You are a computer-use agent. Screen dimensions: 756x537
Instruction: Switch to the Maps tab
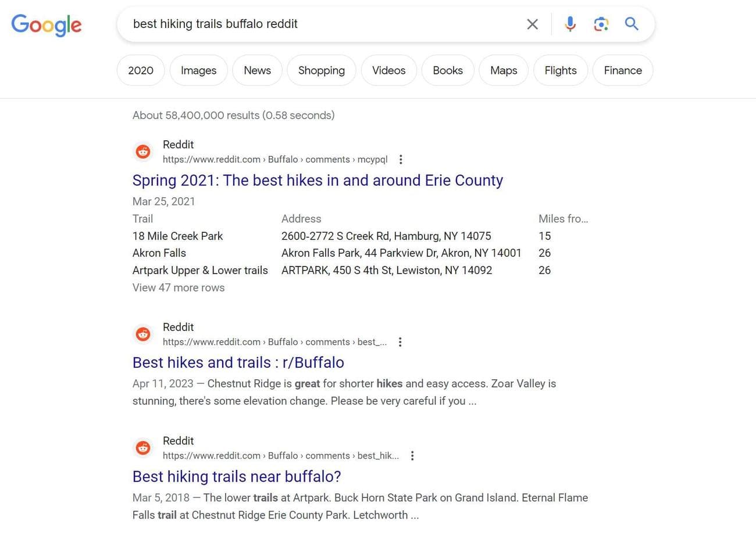click(503, 70)
